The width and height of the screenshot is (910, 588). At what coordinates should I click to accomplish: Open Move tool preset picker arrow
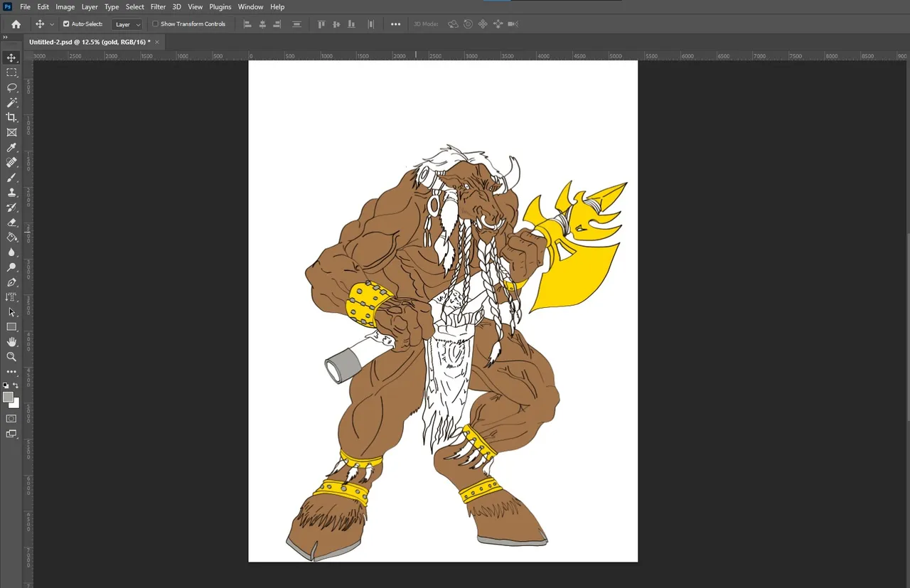[x=52, y=24]
